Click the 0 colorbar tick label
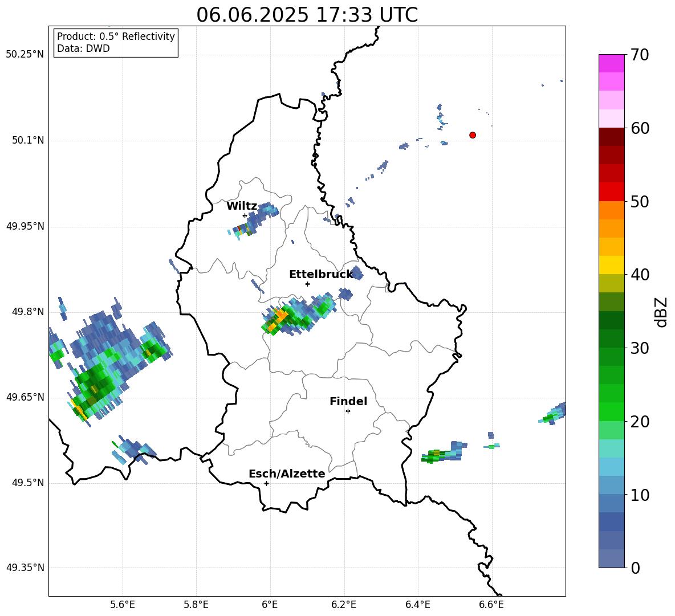Image resolution: width=675 pixels, height=616 pixels. [636, 568]
